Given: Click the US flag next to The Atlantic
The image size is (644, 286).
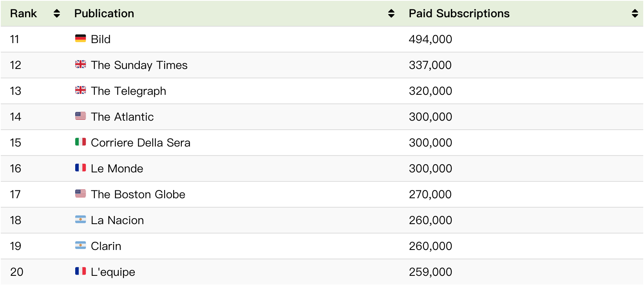Looking at the screenshot, I should click(80, 116).
